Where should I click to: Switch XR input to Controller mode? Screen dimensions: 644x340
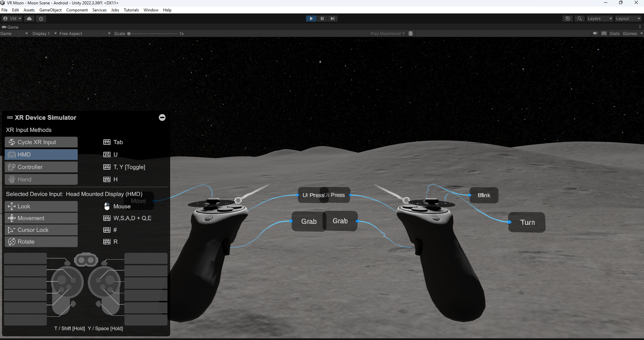41,167
